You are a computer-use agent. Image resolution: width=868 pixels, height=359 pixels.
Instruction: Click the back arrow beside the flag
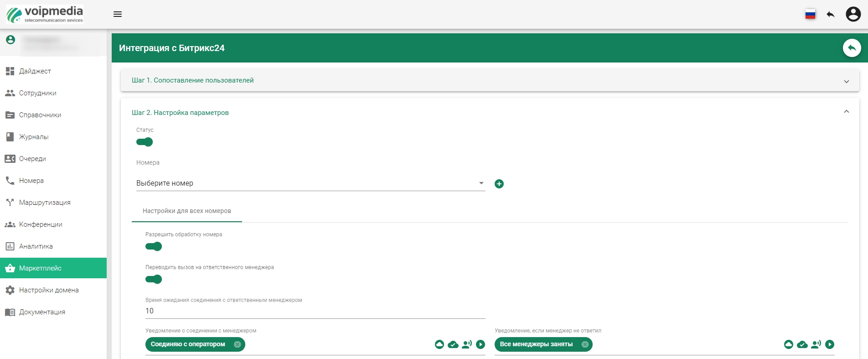click(831, 15)
